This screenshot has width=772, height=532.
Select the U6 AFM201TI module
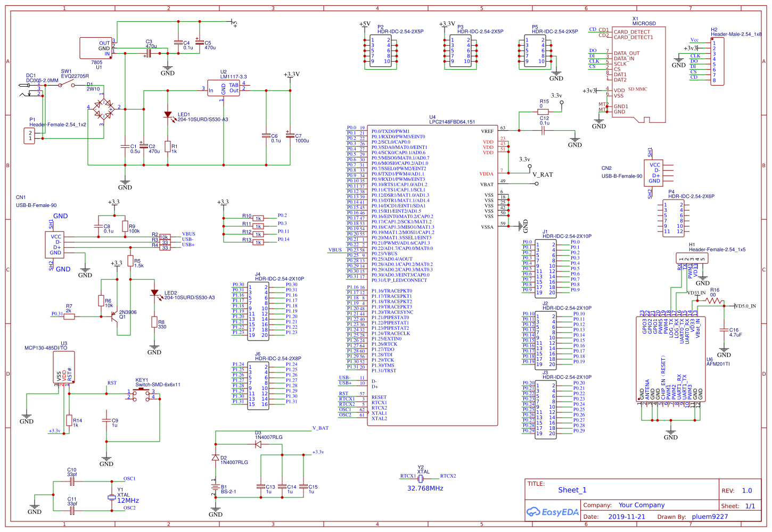671,359
